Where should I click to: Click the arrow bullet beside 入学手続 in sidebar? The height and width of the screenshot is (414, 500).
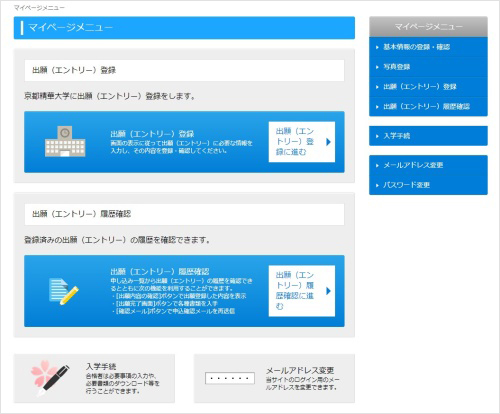377,136
